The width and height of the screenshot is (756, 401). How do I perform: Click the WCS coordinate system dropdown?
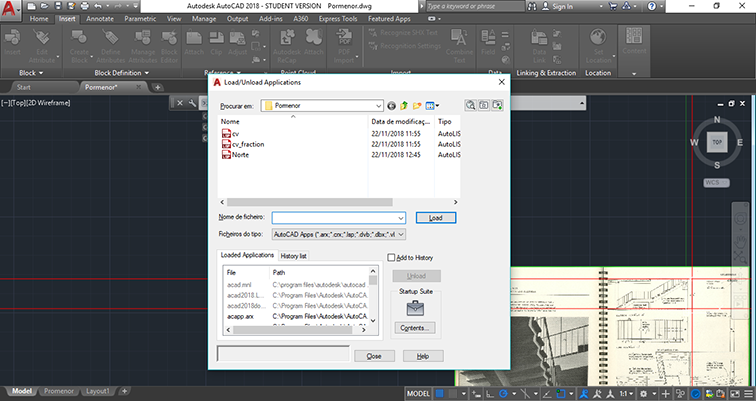(x=716, y=183)
